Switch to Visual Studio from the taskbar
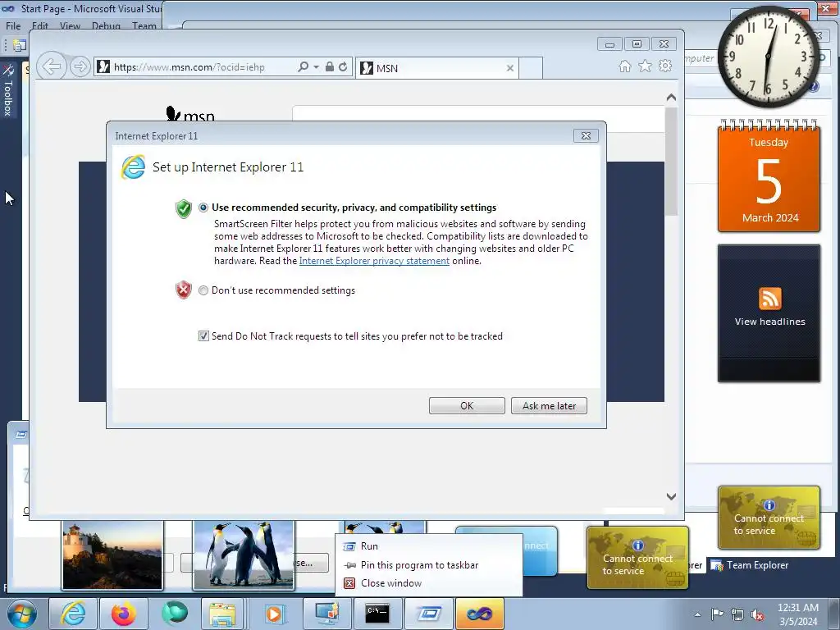840x630 pixels. click(479, 614)
